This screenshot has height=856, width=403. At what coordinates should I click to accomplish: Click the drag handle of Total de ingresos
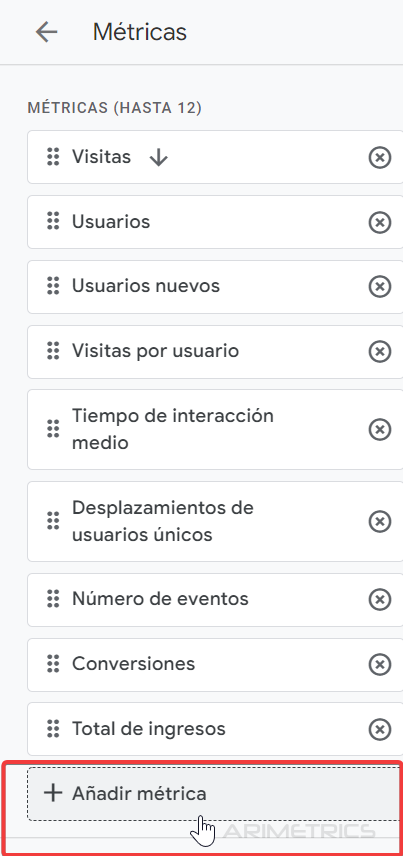click(x=53, y=728)
